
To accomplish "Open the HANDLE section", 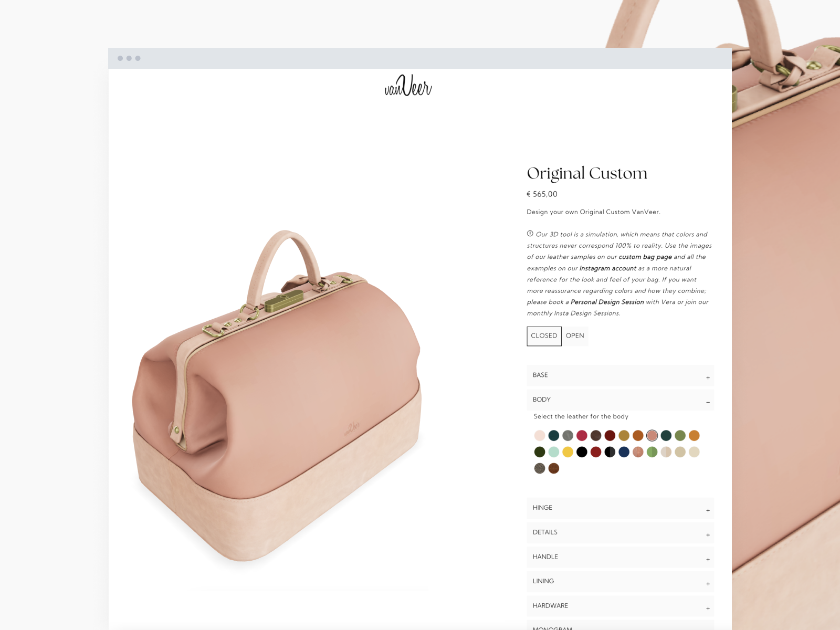I will [620, 557].
